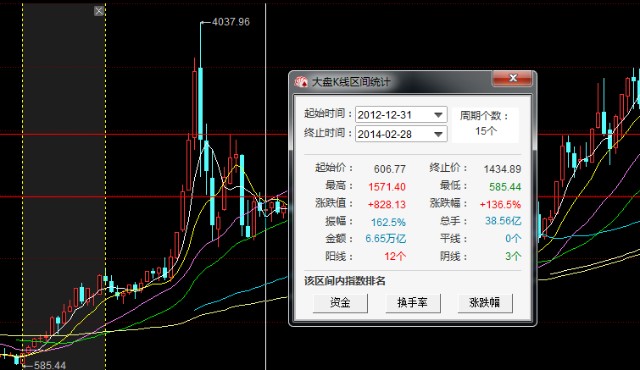Click the 换手率 ranking button
Screen dimensions: 640x370
pos(413,303)
